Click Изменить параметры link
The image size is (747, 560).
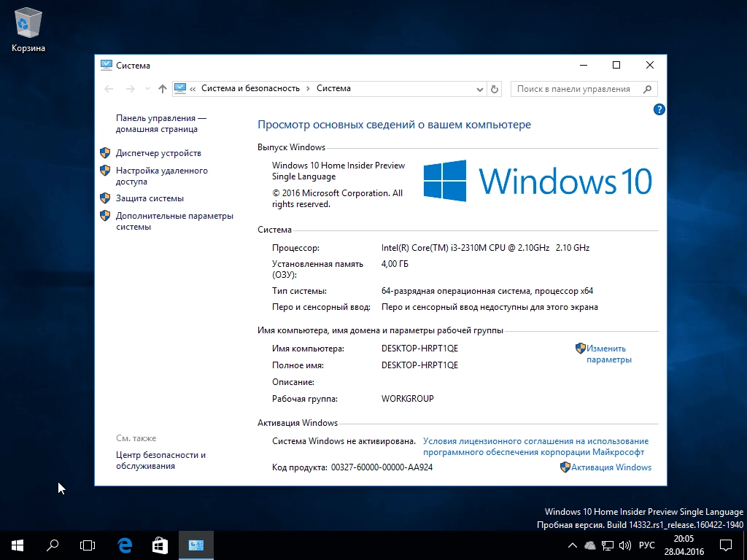coord(608,354)
